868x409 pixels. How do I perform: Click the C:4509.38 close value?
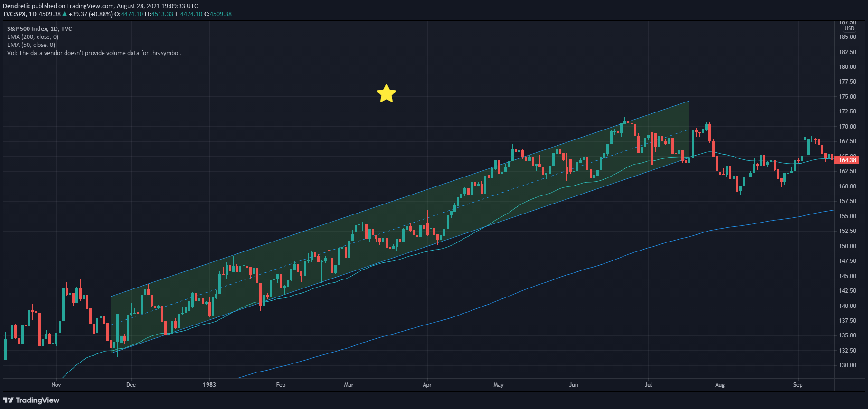(218, 14)
